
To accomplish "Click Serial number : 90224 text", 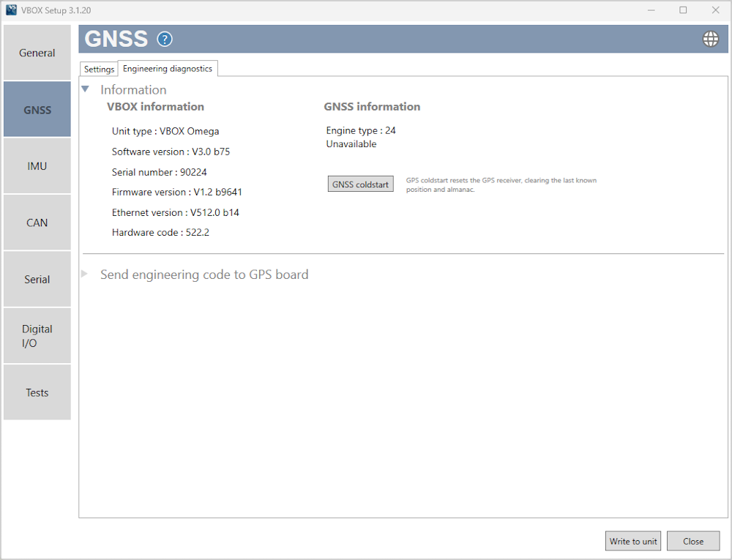I will pos(159,172).
